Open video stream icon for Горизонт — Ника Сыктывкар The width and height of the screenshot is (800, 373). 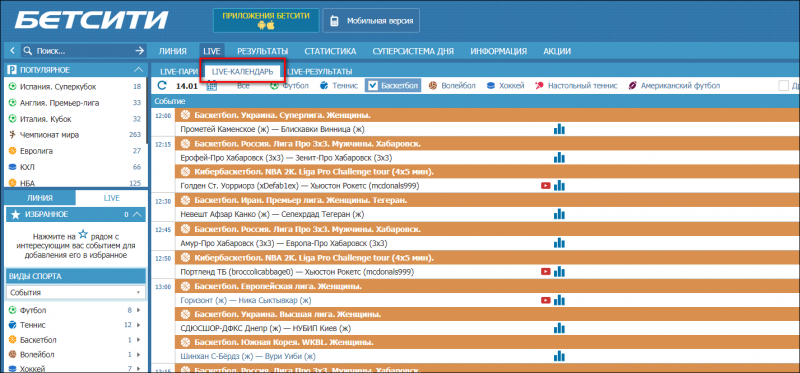545,300
